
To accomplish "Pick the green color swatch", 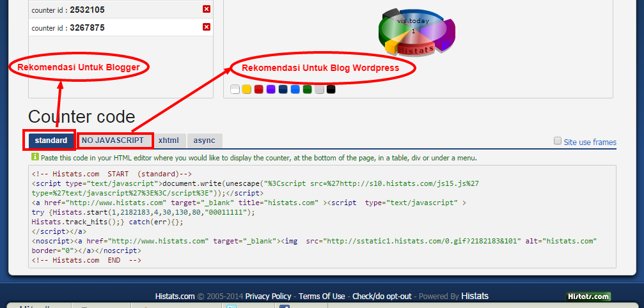I will (x=307, y=89).
